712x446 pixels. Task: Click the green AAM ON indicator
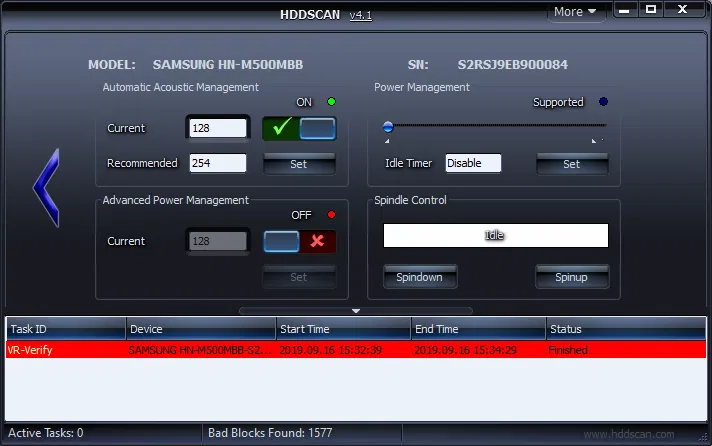click(331, 102)
